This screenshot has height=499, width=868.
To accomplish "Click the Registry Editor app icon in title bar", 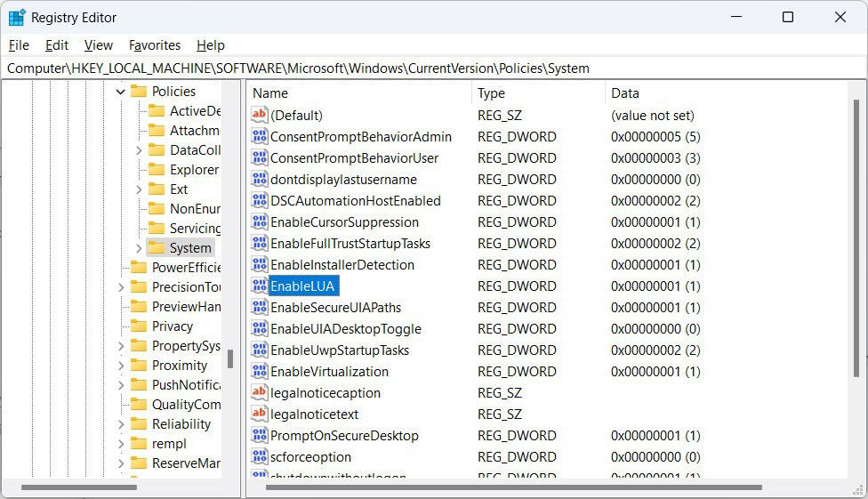I will [17, 17].
